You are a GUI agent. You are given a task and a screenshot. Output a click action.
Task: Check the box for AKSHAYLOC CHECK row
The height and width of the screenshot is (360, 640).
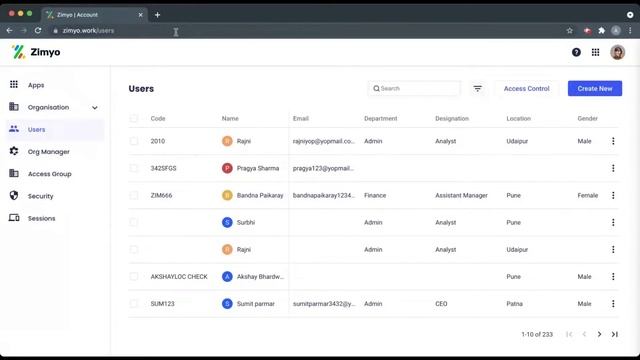pyautogui.click(x=134, y=277)
